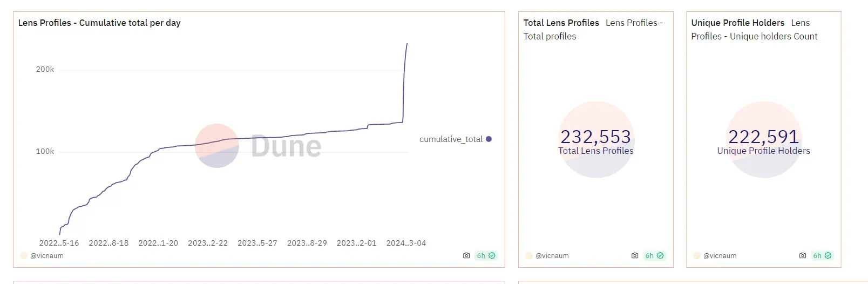Click @vicnaum in the Unique Profile Holders card
This screenshot has width=868, height=284.
coord(720,256)
